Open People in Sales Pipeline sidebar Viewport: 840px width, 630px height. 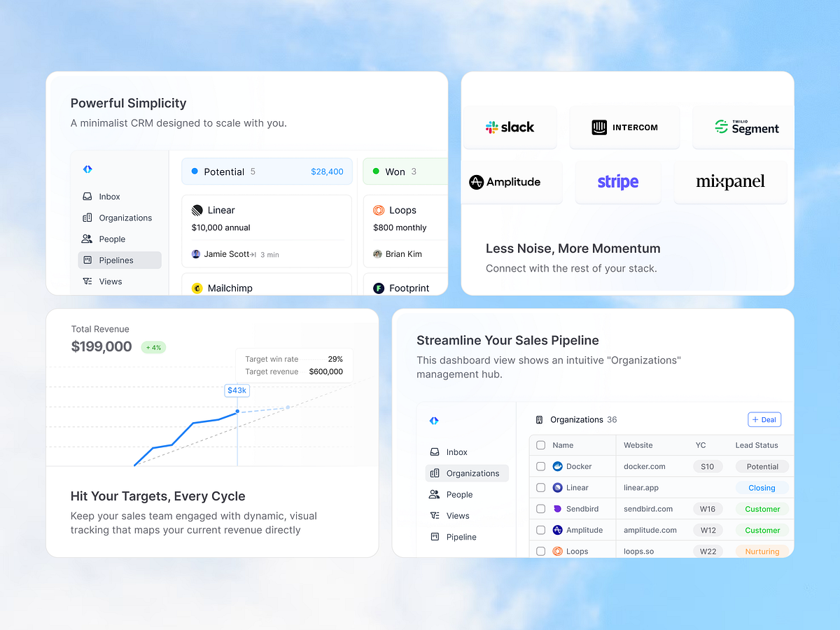[467, 494]
